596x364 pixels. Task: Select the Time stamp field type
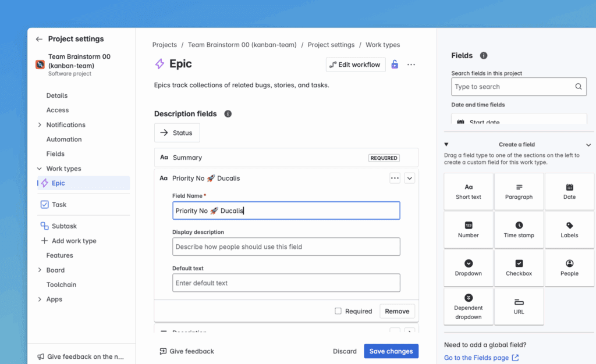pyautogui.click(x=519, y=230)
